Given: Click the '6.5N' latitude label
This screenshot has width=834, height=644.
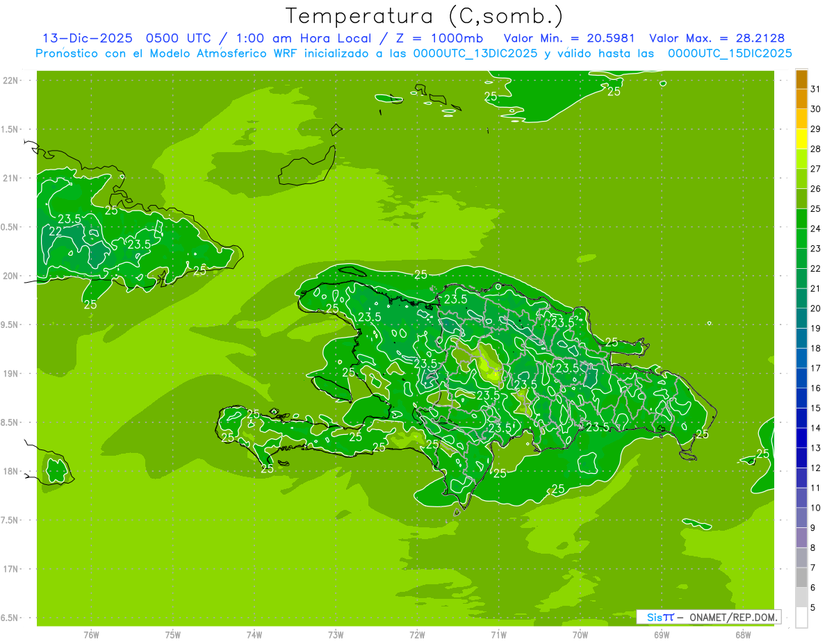Looking at the screenshot, I should [11, 618].
